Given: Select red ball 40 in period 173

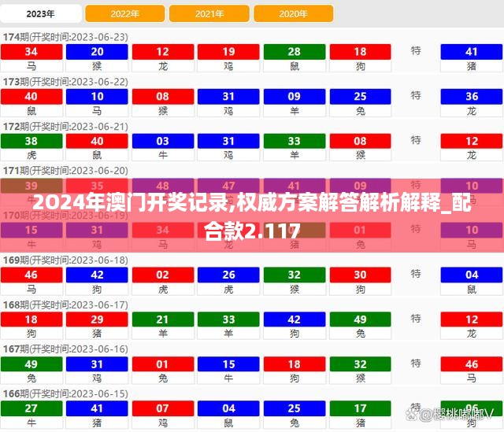Looking at the screenshot, I should pyautogui.click(x=31, y=97).
